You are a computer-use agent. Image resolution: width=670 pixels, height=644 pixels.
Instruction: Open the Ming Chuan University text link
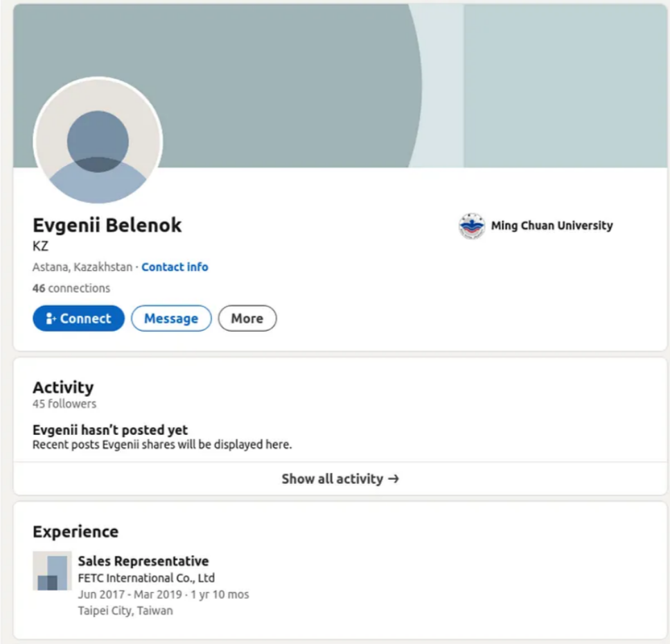552,226
